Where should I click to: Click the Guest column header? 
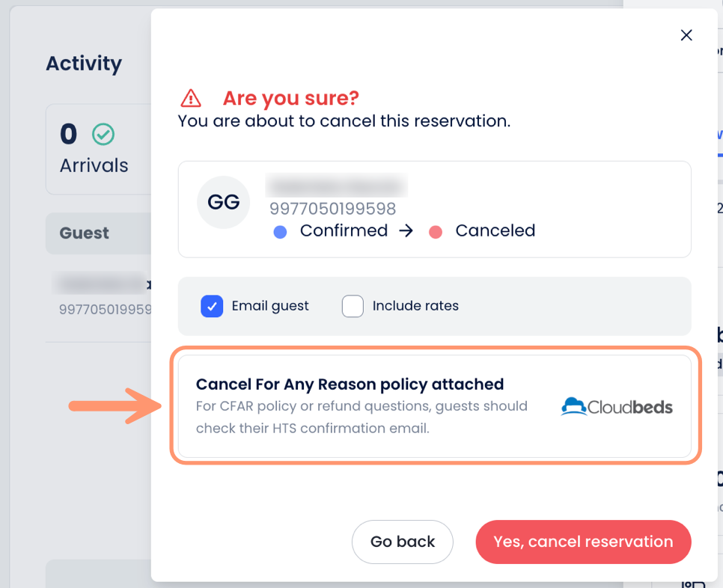click(85, 233)
